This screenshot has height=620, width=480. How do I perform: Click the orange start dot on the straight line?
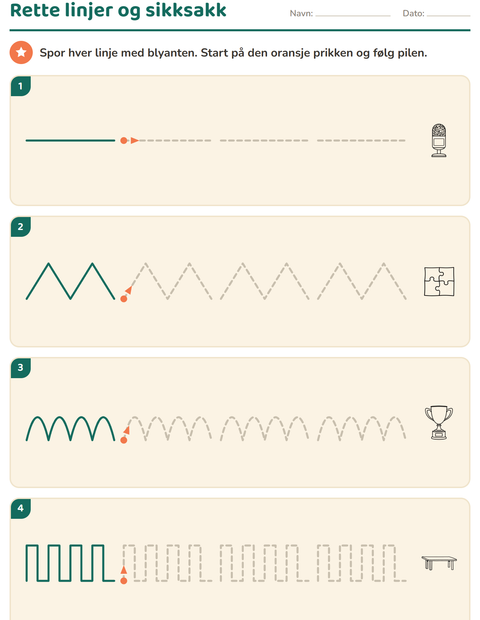click(x=124, y=140)
